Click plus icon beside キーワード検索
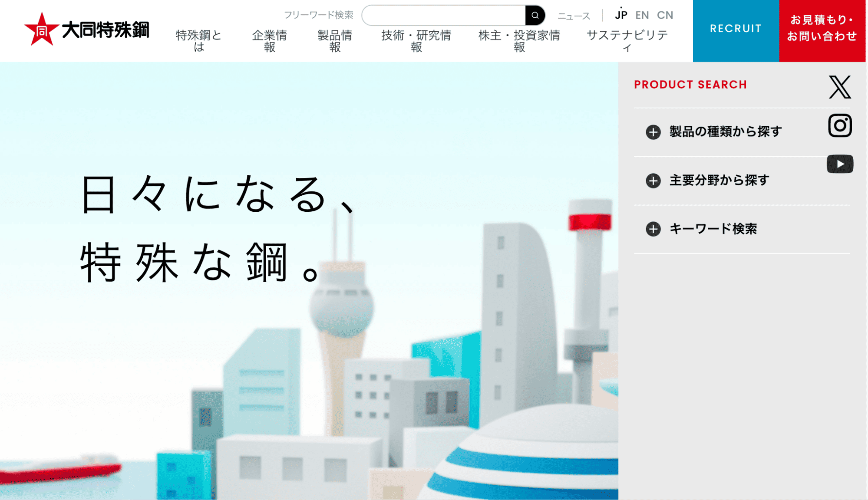 653,229
